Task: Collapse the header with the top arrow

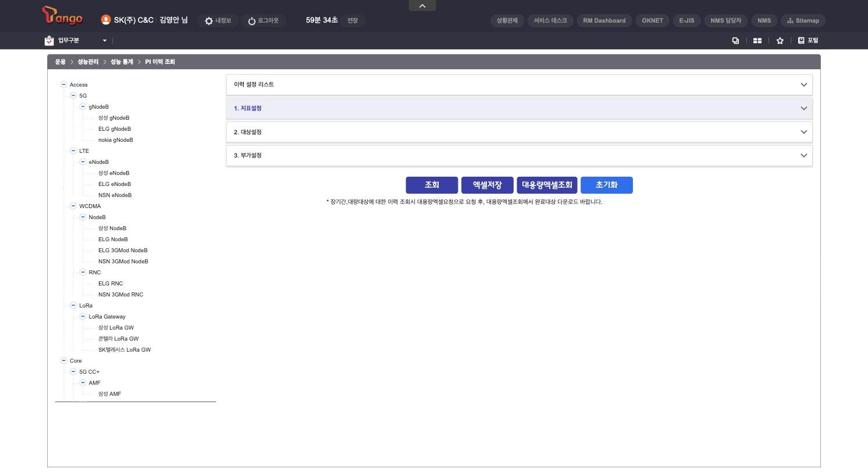Action: click(x=422, y=6)
